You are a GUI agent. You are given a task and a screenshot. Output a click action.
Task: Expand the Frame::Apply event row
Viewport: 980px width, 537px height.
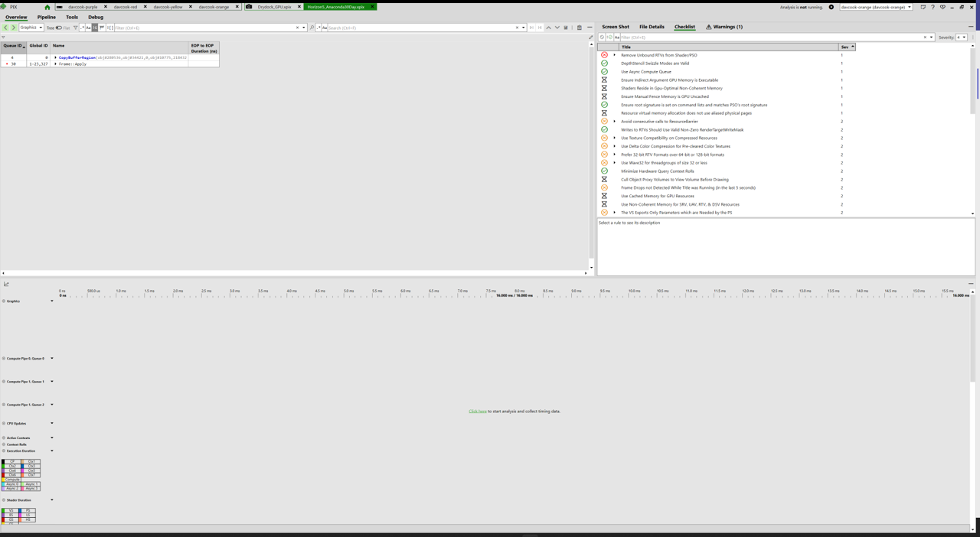tap(56, 64)
